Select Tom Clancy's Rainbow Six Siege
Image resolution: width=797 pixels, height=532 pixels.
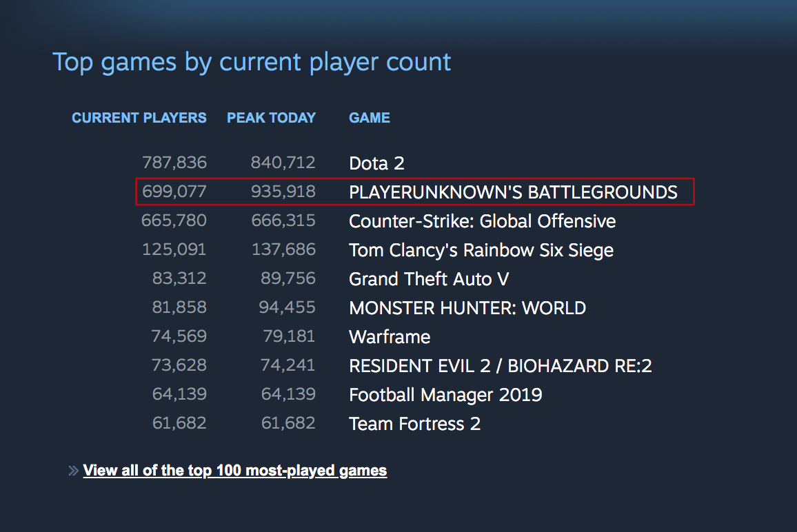click(x=481, y=250)
